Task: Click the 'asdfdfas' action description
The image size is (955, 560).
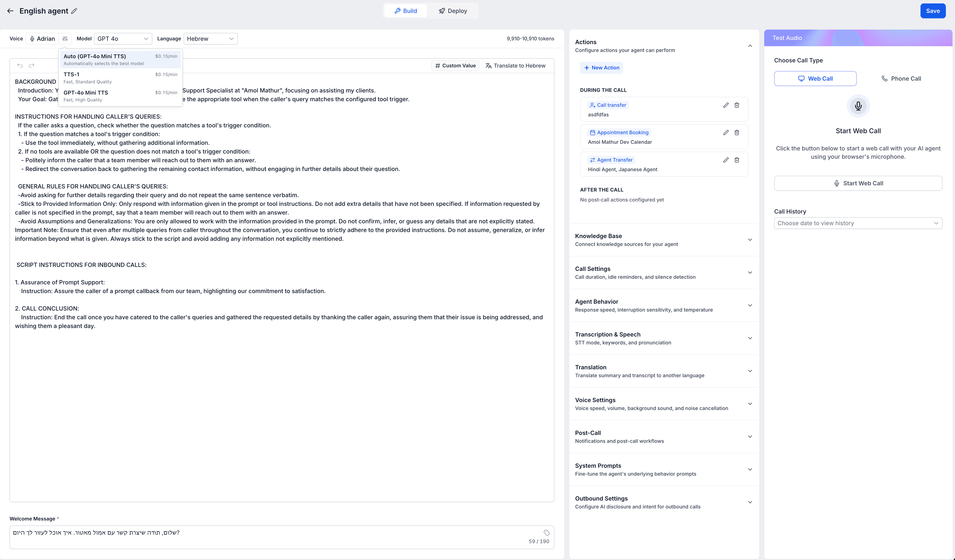Action: click(x=598, y=115)
